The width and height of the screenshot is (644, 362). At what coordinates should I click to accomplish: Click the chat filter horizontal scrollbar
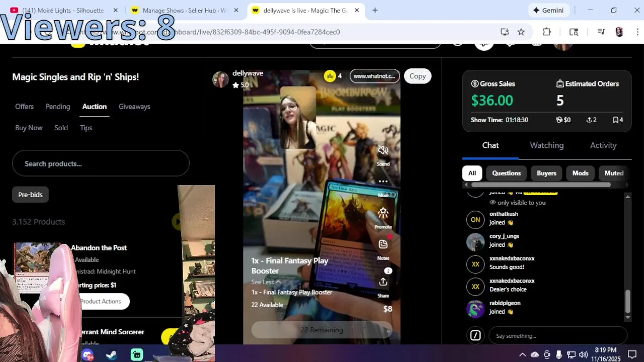[x=541, y=185]
